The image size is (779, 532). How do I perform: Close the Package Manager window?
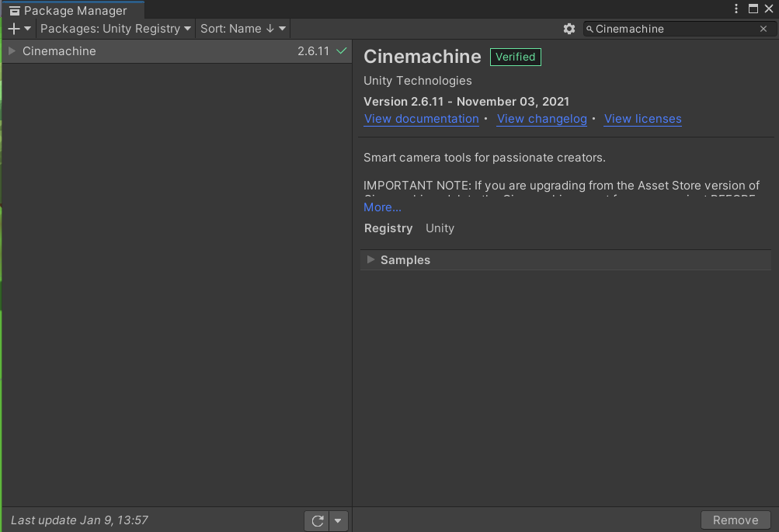click(x=769, y=9)
